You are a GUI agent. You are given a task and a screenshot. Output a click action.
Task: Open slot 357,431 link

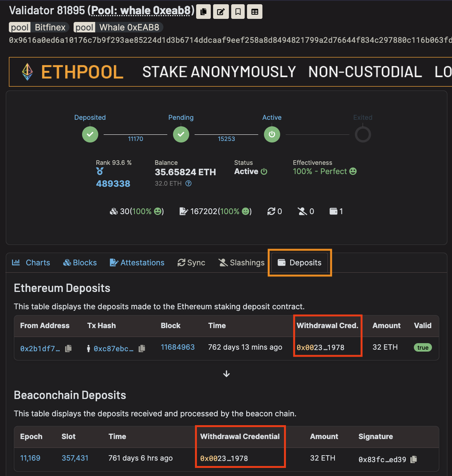75,458
